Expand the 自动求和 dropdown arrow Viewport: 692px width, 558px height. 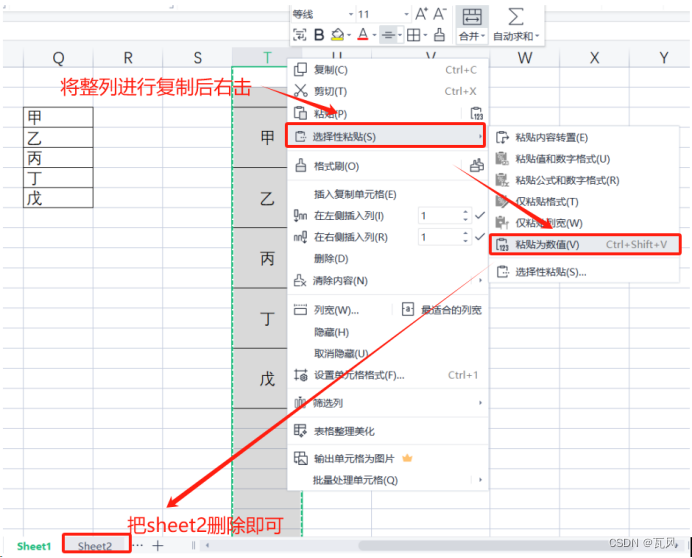pos(537,36)
